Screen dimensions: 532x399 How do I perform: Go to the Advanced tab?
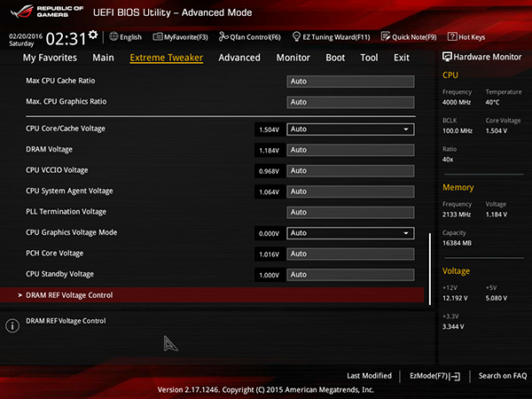point(239,58)
